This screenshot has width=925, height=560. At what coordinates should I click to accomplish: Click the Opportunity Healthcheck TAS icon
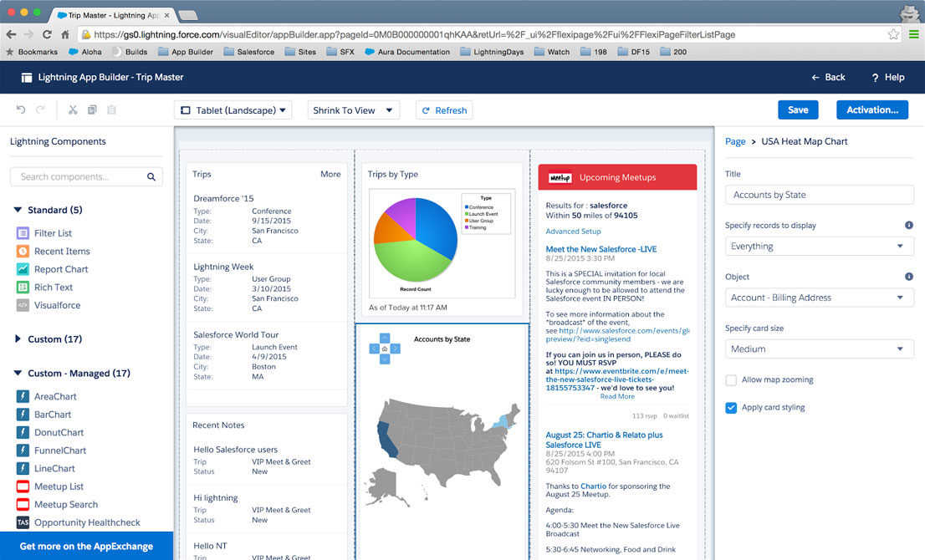coord(23,522)
